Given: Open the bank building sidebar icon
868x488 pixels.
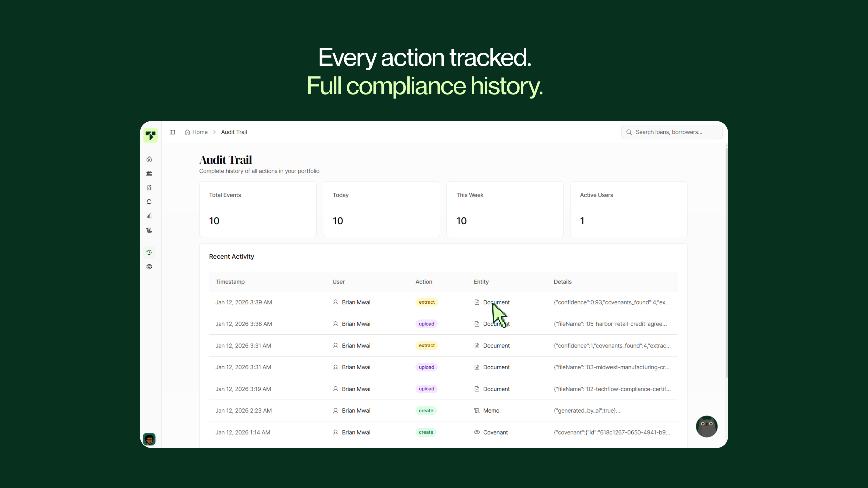Looking at the screenshot, I should [x=149, y=173].
